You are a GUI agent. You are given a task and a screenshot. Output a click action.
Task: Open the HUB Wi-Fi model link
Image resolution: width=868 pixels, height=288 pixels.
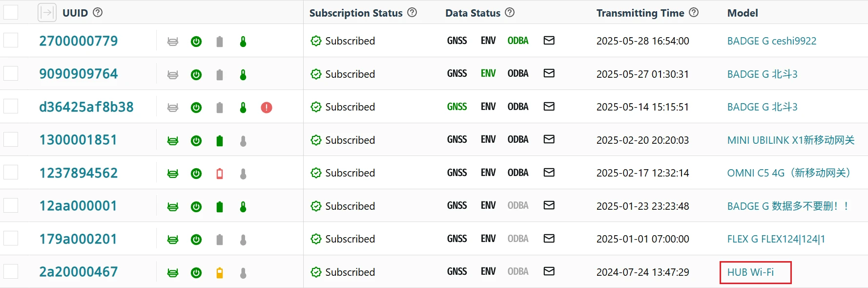[x=750, y=272]
